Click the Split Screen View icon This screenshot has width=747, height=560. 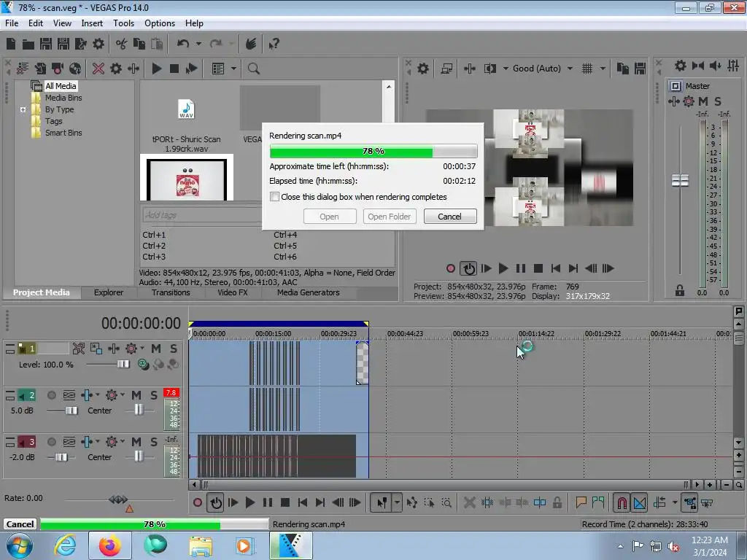click(490, 69)
